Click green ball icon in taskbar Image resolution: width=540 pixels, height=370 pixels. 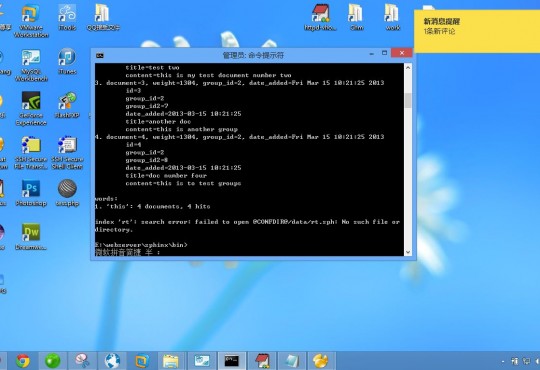(x=53, y=361)
